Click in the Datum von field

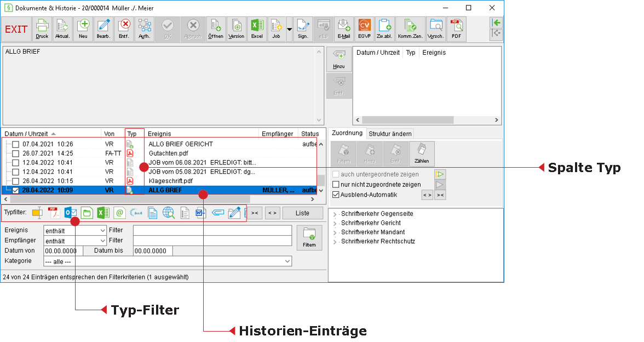[x=64, y=251]
